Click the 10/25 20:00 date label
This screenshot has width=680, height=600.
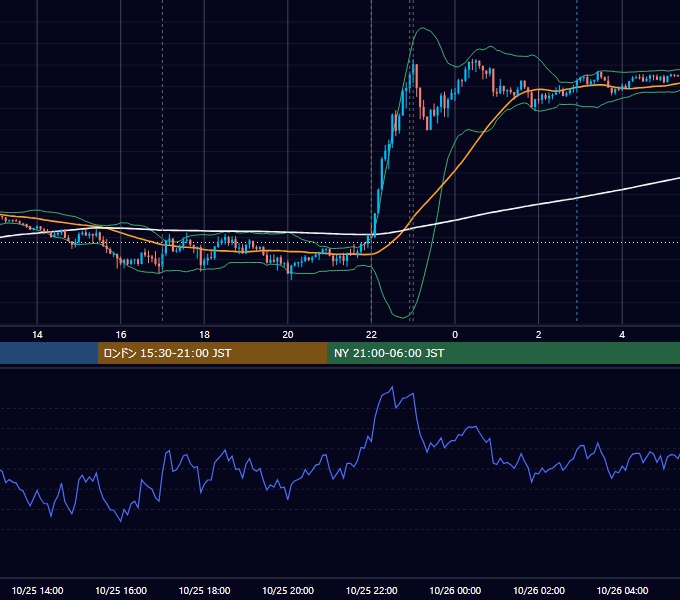coord(288,590)
